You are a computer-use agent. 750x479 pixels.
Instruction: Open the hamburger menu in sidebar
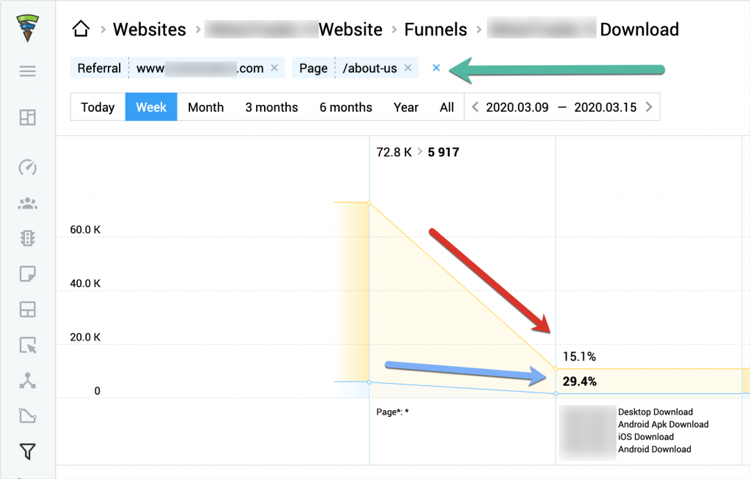coord(28,71)
